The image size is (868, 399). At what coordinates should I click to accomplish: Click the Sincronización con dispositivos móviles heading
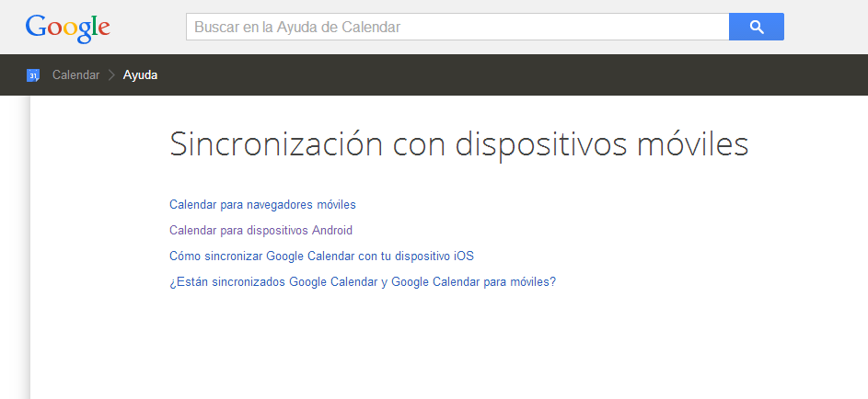pyautogui.click(x=459, y=144)
